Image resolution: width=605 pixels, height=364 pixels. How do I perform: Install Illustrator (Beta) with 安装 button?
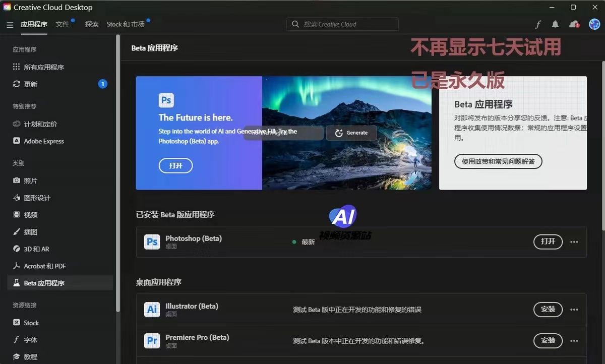[x=548, y=309]
